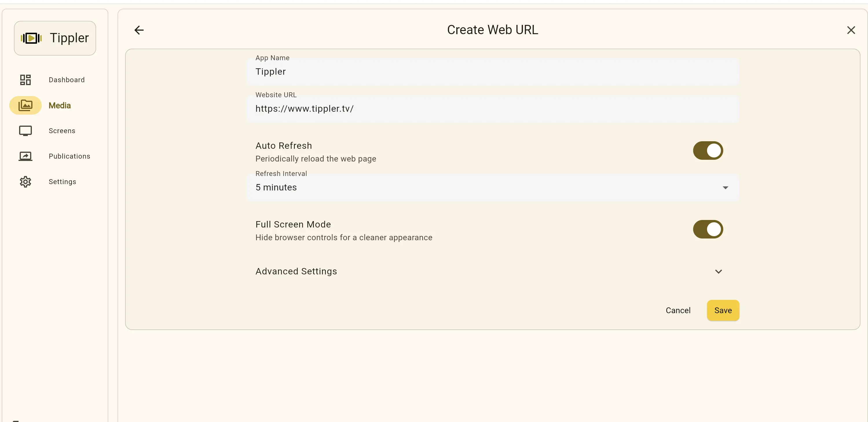Click the Settings gear icon
The width and height of the screenshot is (868, 422).
point(25,181)
